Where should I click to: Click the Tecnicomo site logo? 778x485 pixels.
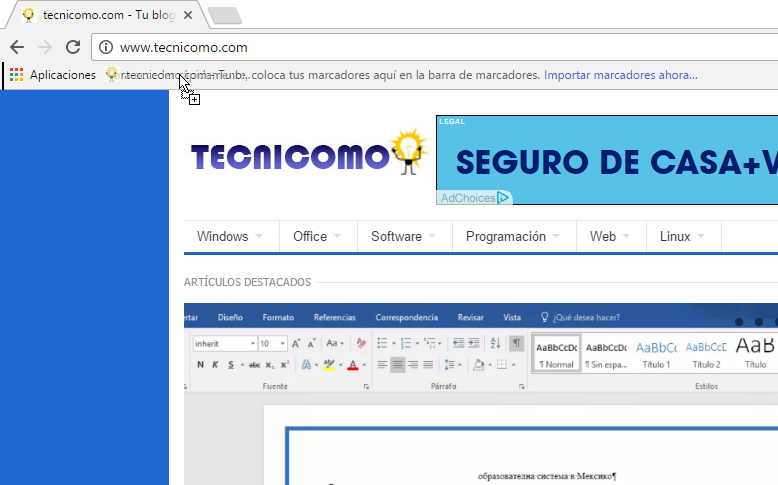point(310,153)
